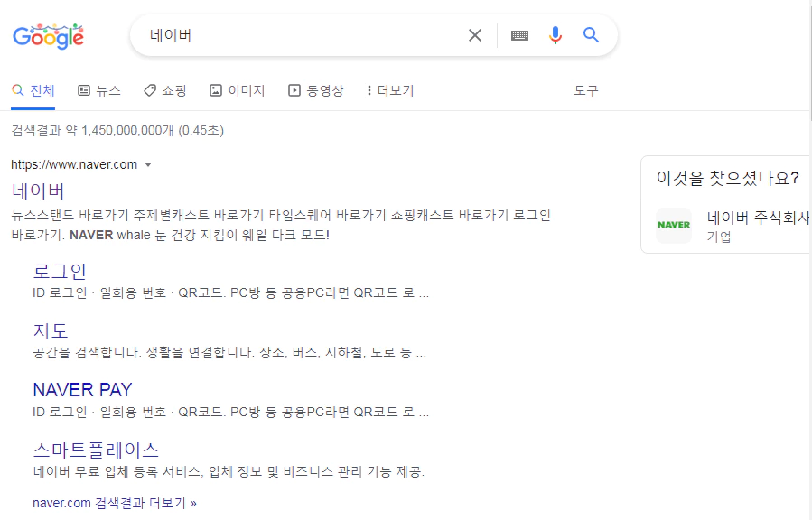Click naver.com 검색결과 더보기 link
Viewport: 812px width, 520px height.
[115, 503]
